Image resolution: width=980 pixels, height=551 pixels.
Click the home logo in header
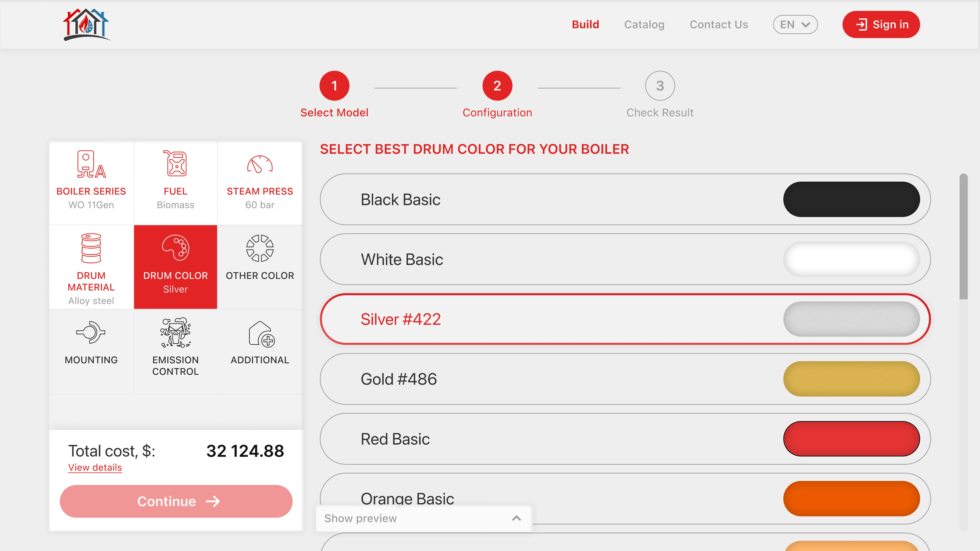pyautogui.click(x=86, y=24)
